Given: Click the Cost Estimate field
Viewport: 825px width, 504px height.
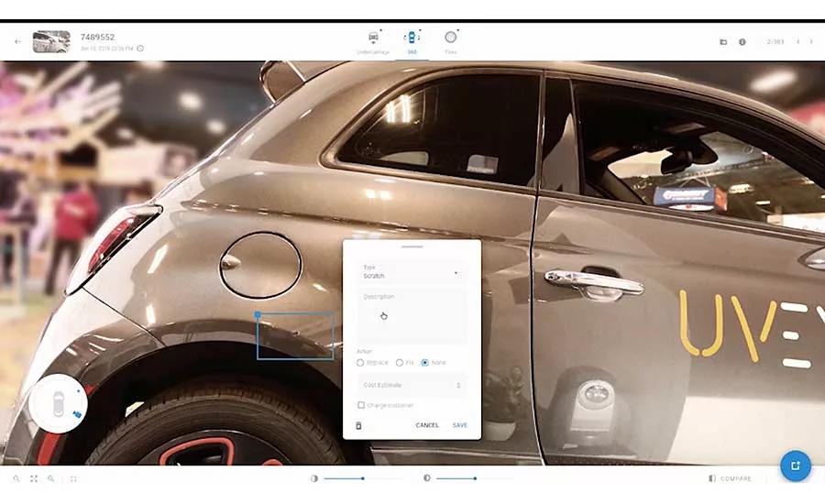Looking at the screenshot, I should 412,385.
